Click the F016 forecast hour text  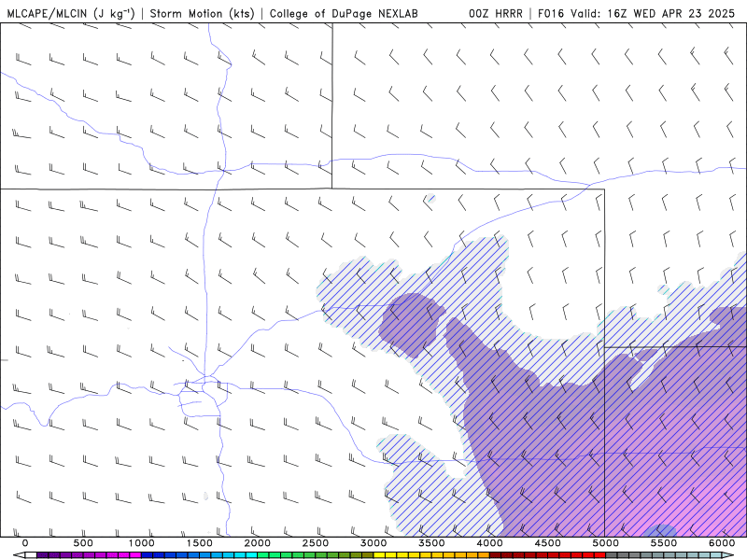click(552, 13)
